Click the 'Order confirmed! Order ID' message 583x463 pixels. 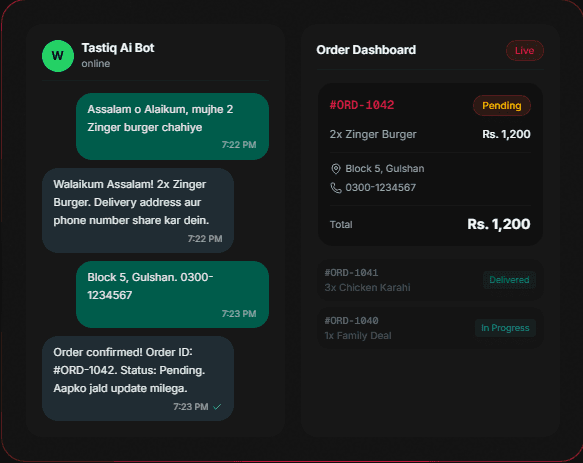tap(138, 379)
